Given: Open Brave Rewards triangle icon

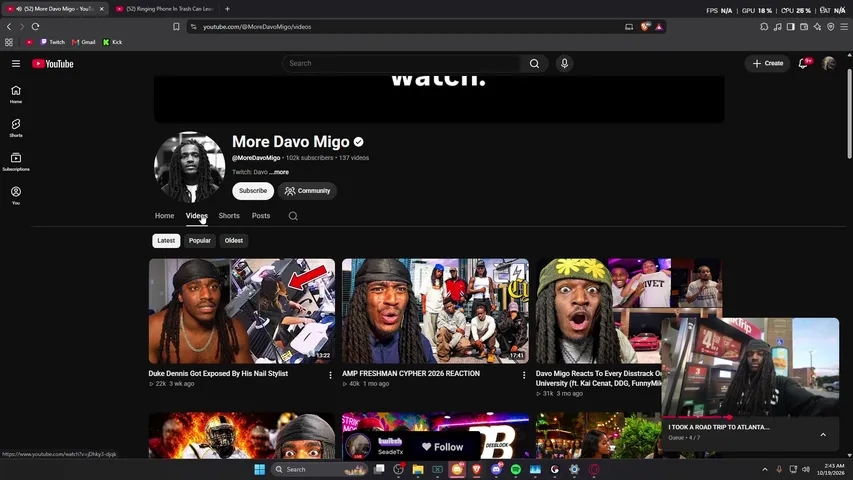Looking at the screenshot, I should pos(659,27).
